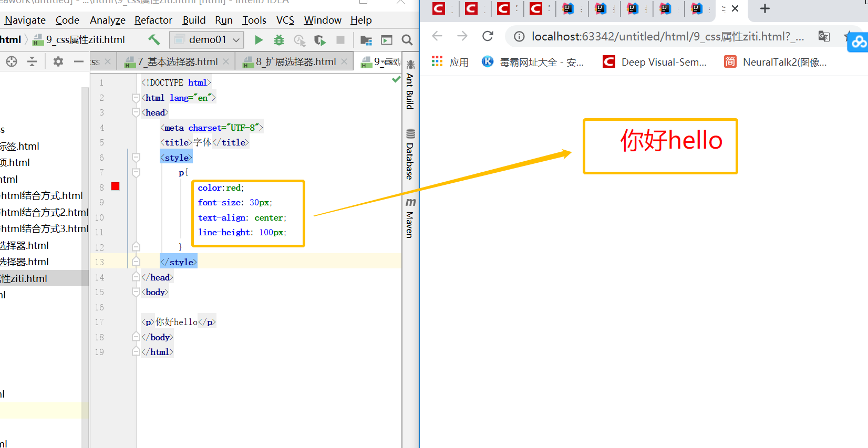
Task: Click the blue cloud extension icon
Action: 859,41
